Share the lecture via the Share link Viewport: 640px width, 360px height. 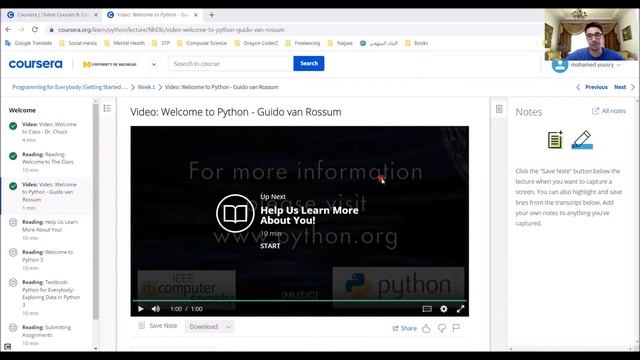click(404, 328)
